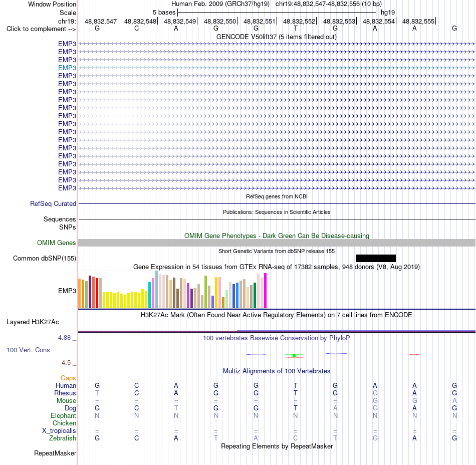The image size is (476, 465).
Task: Click position label 48,832,552
Action: [x=299, y=21]
